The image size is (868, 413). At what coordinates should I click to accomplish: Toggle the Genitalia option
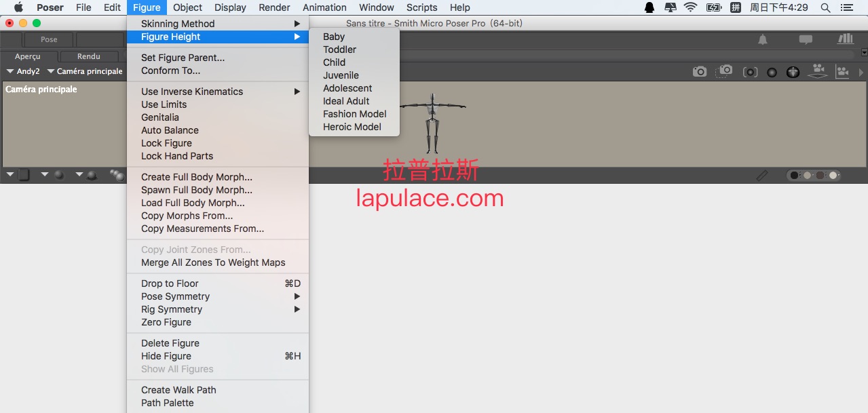218,117
